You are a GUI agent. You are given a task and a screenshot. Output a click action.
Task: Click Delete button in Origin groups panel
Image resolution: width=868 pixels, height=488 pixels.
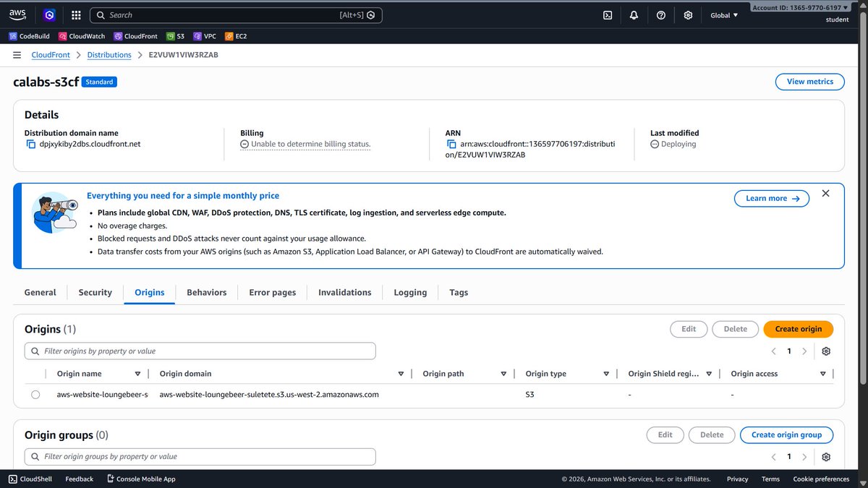(x=712, y=435)
